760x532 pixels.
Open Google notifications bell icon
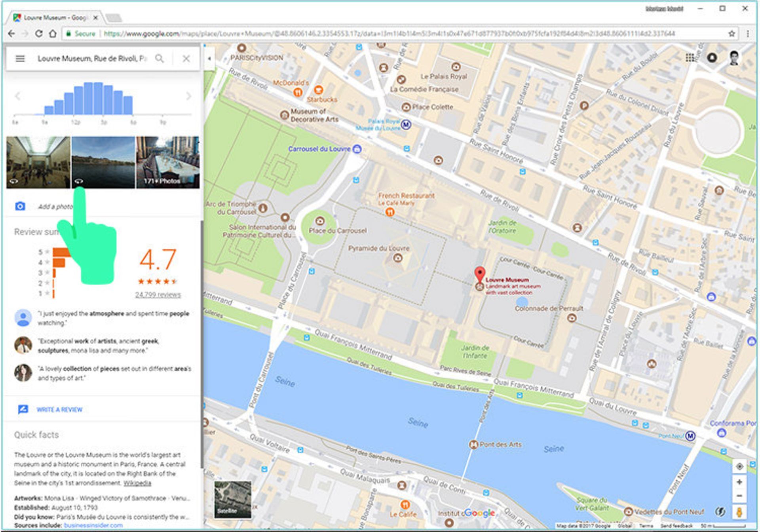pos(712,58)
